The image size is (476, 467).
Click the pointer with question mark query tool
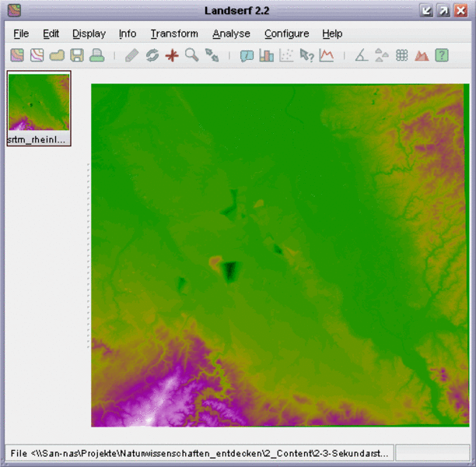click(x=306, y=55)
